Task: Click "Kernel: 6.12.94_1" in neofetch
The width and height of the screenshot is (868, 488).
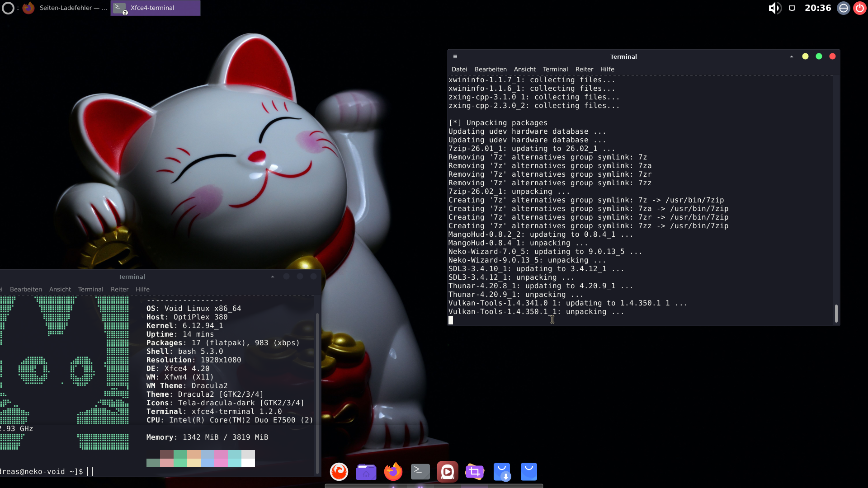Action: 184,326
